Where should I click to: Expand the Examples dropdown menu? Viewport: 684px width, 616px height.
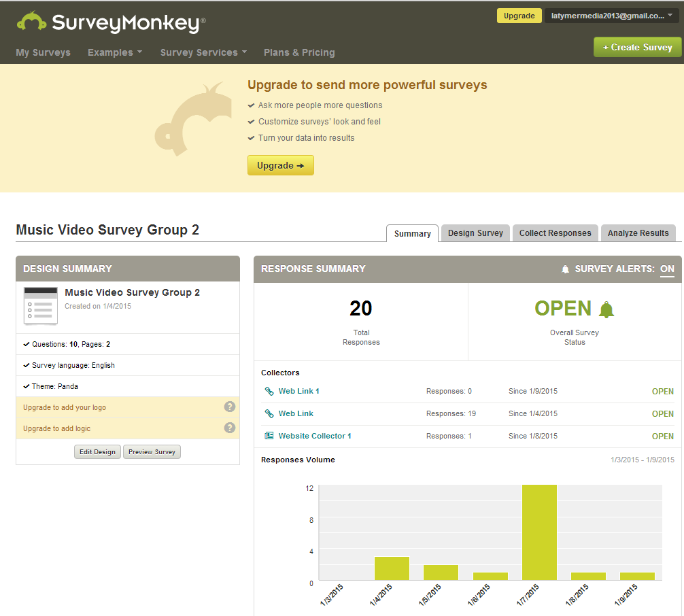[115, 52]
